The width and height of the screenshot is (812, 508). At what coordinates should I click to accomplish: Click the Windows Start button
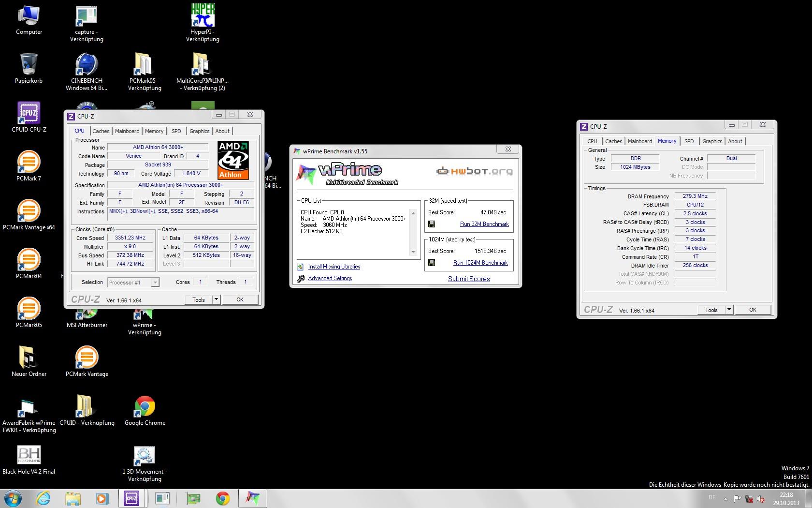point(12,498)
